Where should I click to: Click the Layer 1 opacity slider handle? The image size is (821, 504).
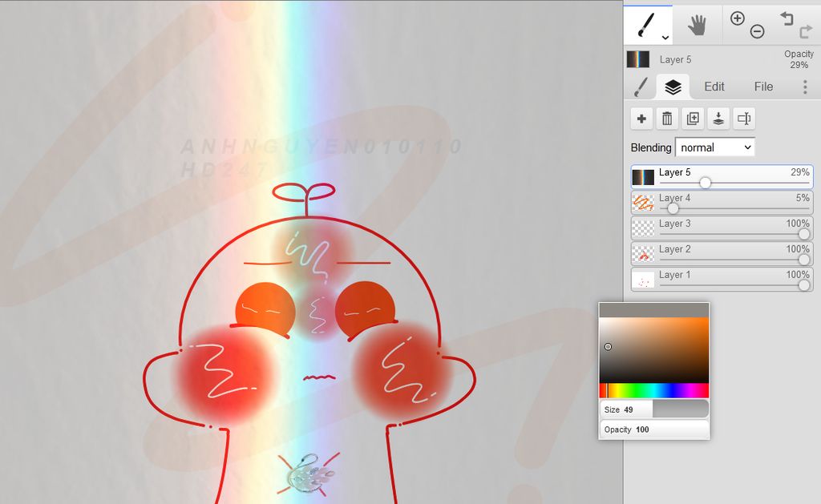(803, 285)
